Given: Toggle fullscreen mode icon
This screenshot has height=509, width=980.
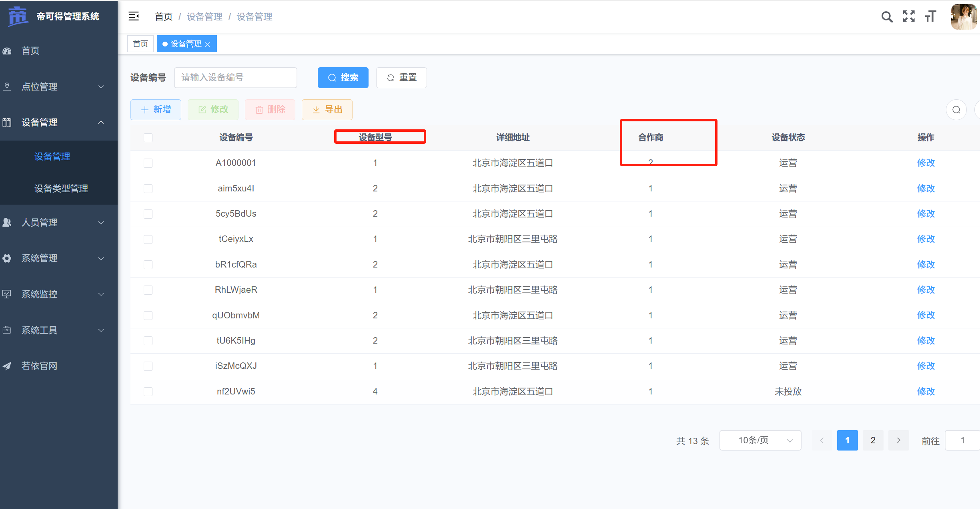Looking at the screenshot, I should coord(909,16).
